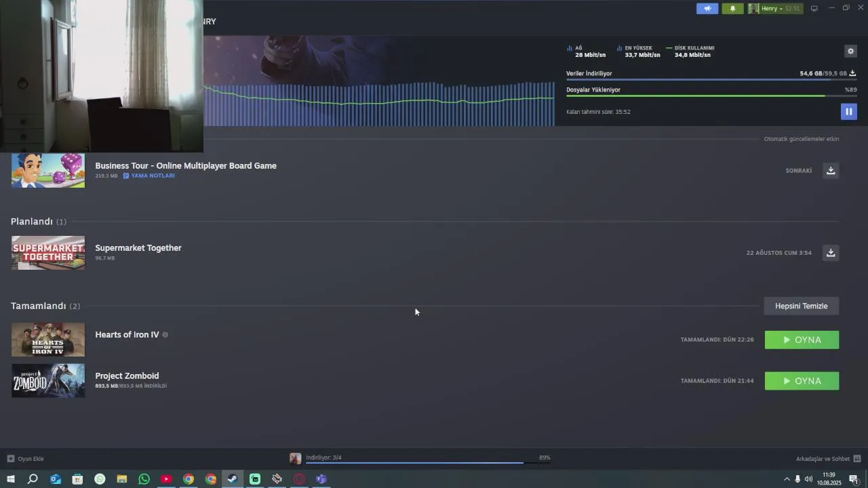The width and height of the screenshot is (868, 488).
Task: Download Business Tour now
Action: tap(831, 170)
